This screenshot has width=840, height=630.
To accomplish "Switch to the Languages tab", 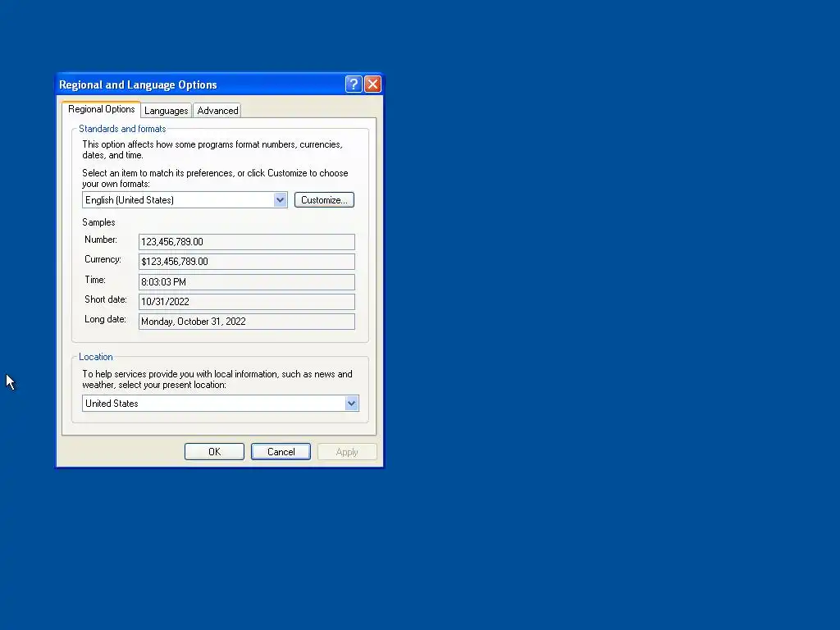I will point(166,111).
